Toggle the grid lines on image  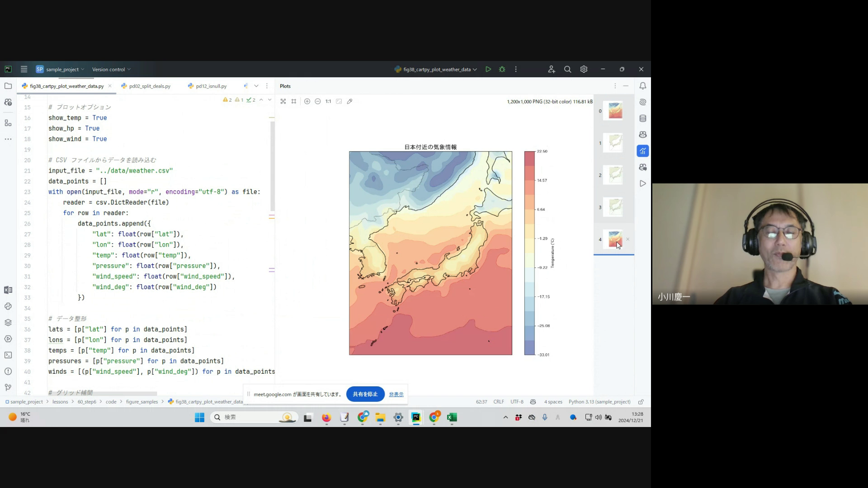[294, 101]
